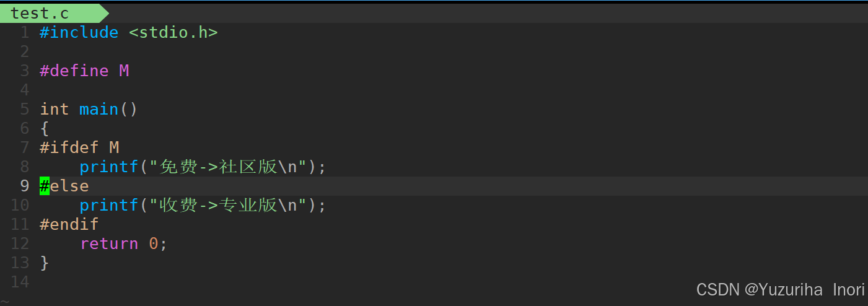Click the number 0 after return
This screenshot has height=306, width=868.
click(153, 243)
